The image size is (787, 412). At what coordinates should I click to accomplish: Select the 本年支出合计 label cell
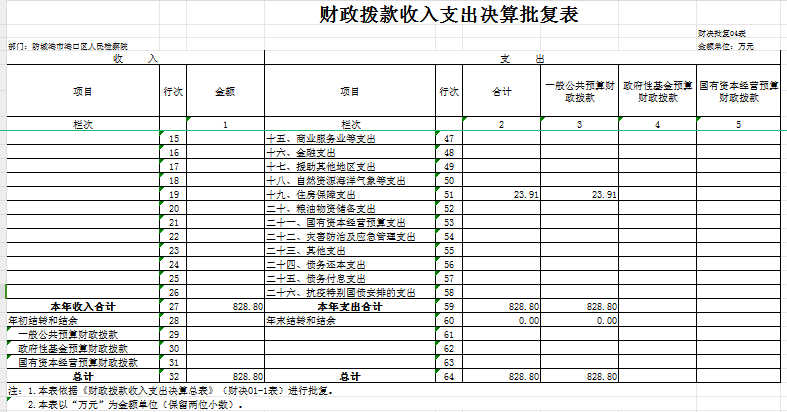(350, 307)
